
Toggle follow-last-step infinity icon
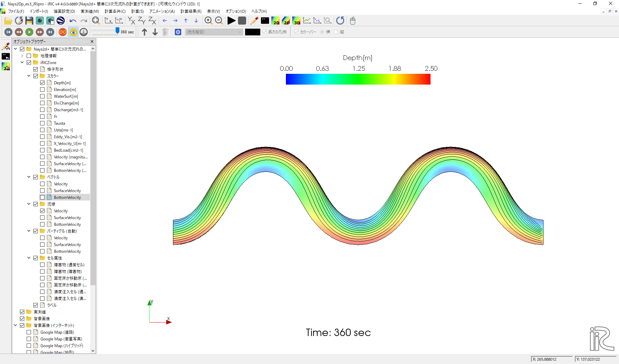pyautogui.click(x=63, y=32)
